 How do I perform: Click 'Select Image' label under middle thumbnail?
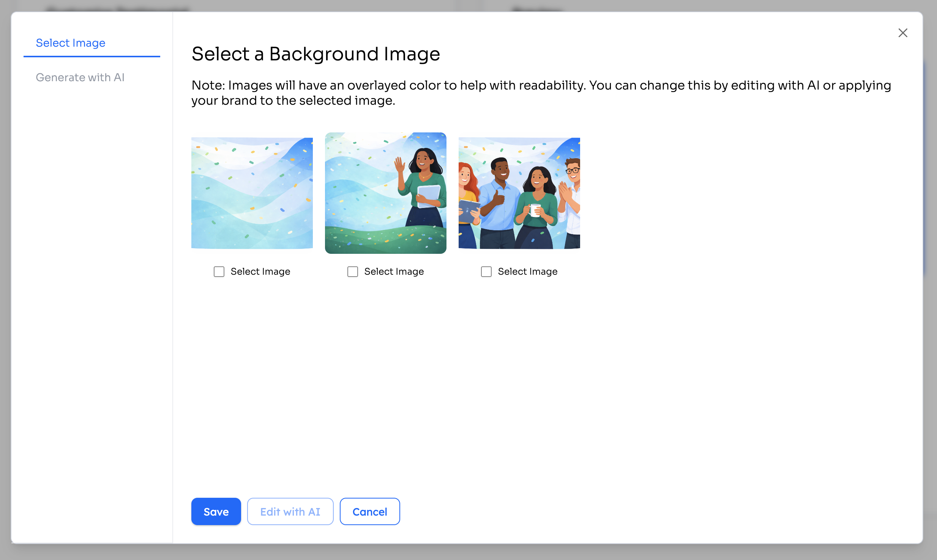coord(394,272)
